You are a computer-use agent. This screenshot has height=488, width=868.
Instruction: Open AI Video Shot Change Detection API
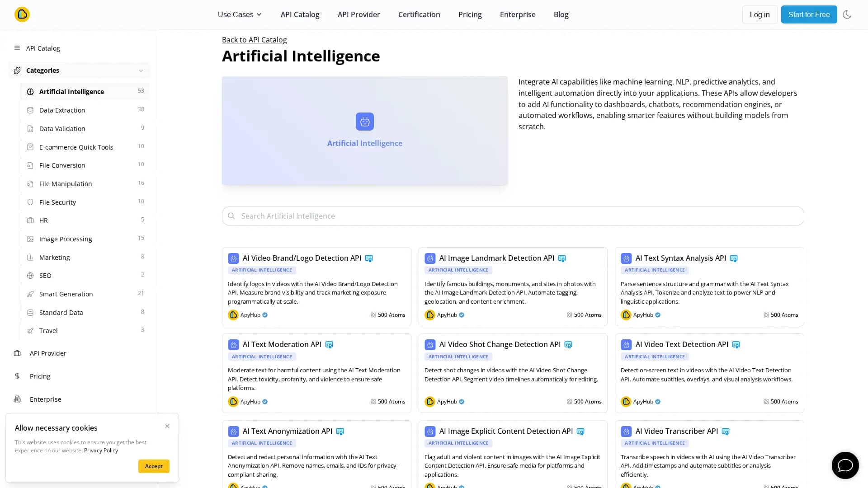(x=500, y=344)
